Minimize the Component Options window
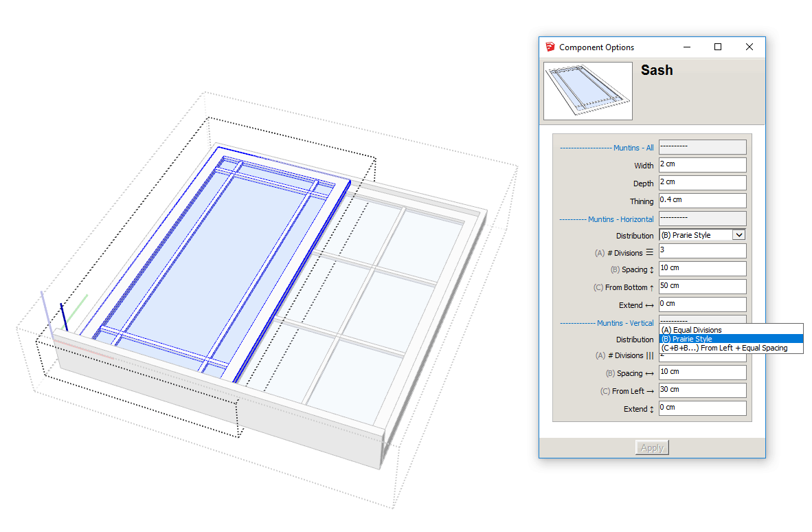Screen dimensions: 812x532 (x=686, y=47)
